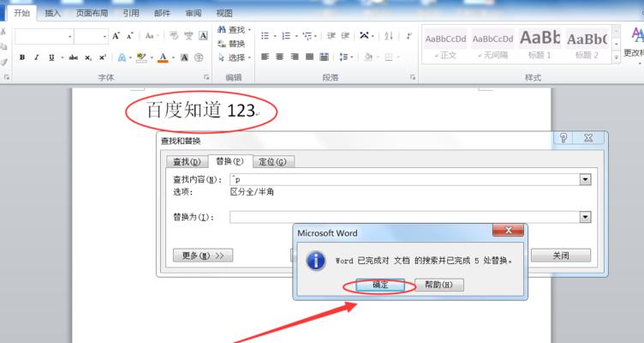The width and height of the screenshot is (644, 343).
Task: Expand the styles gallery More arrow
Action: coord(616,57)
